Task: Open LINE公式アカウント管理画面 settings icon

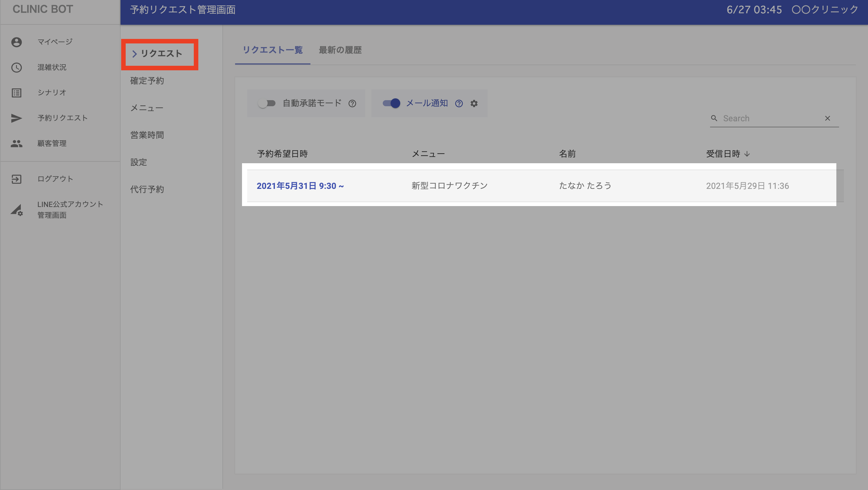Action: click(x=17, y=210)
